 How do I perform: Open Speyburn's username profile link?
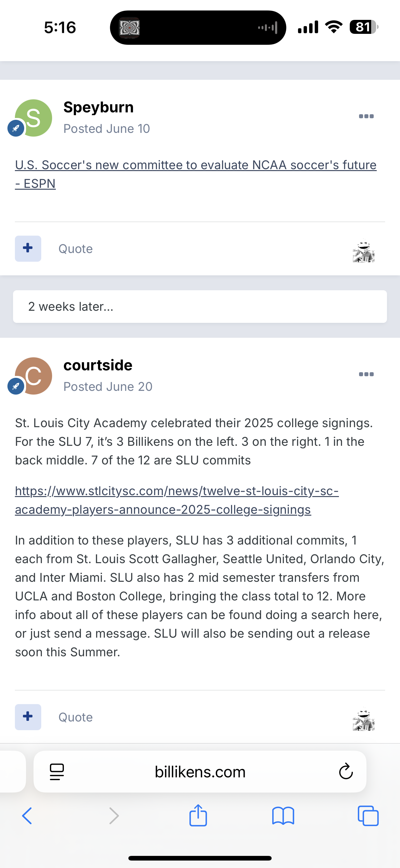[98, 107]
